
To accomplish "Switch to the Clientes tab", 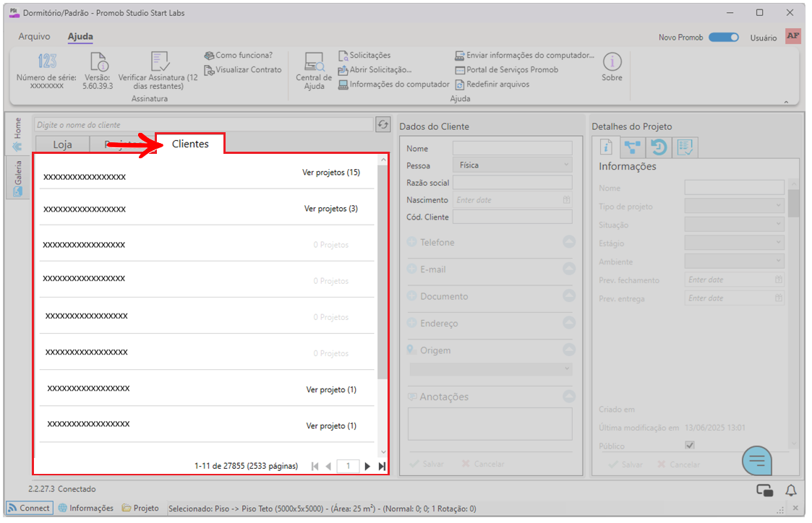I will (x=190, y=144).
